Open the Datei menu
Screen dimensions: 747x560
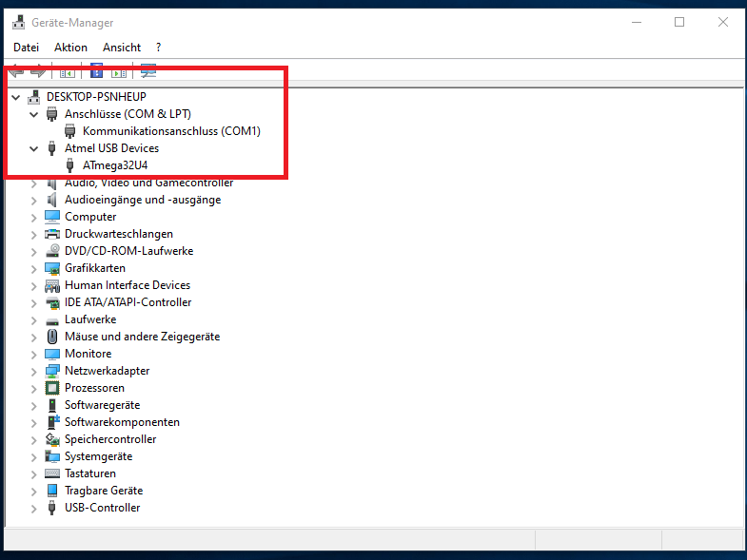27,48
